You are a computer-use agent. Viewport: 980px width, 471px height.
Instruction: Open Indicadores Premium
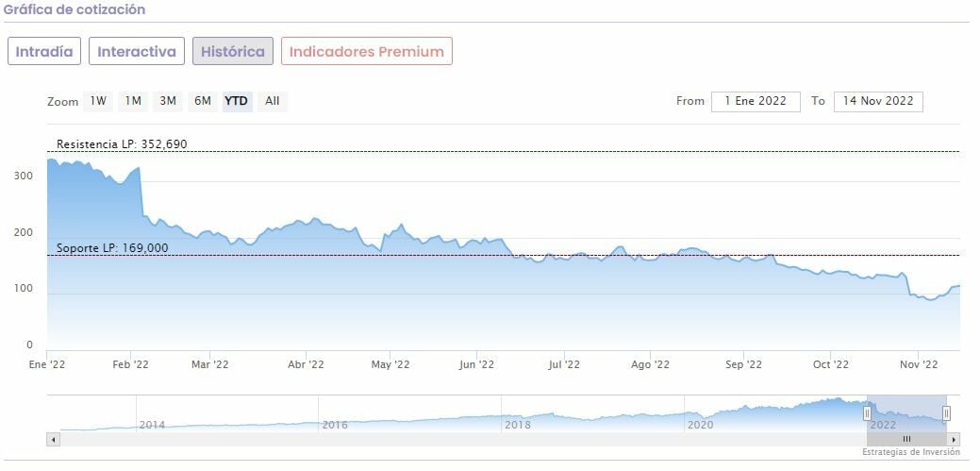pos(366,51)
